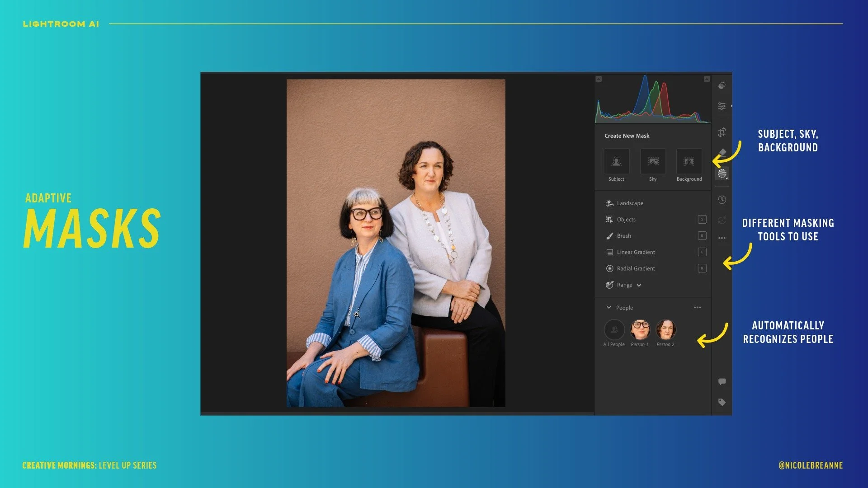Expand the Range mask dropdown
The image size is (868, 488).
click(x=639, y=285)
